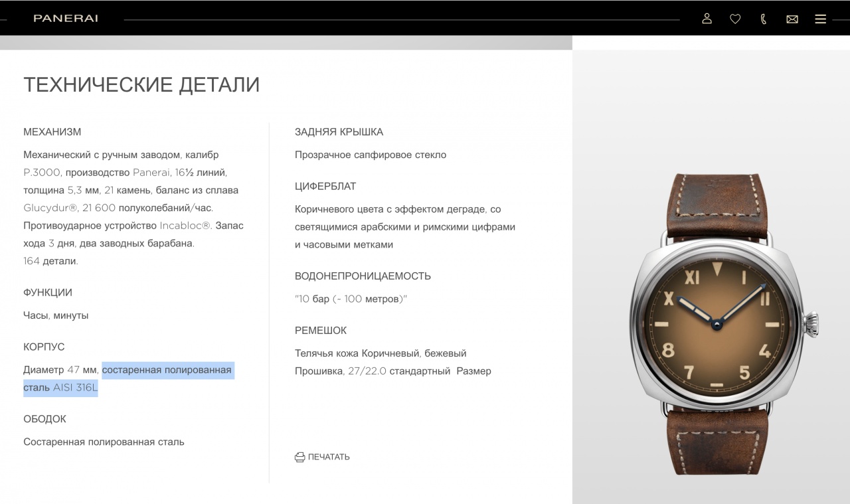Image resolution: width=850 pixels, height=504 pixels.
Task: Click the ВОДОНЕПРОНИЦАЕМОСТЬ section heading
Action: (x=363, y=276)
